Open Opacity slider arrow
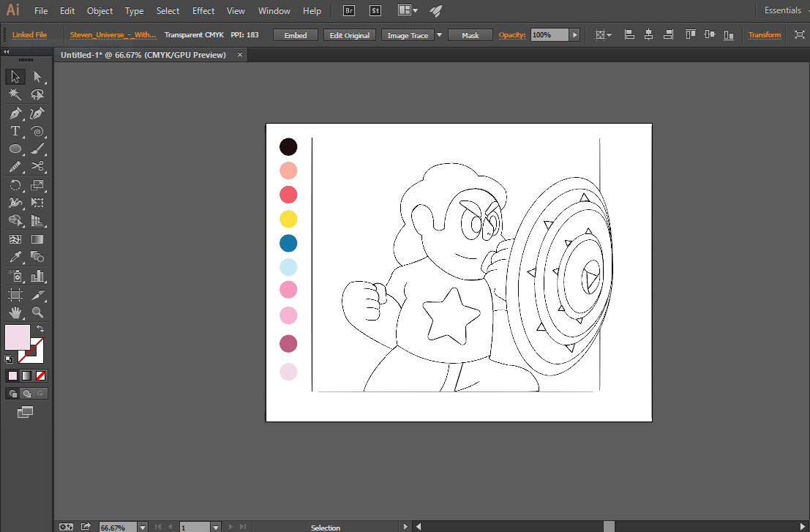This screenshot has height=532, width=810. [574, 34]
